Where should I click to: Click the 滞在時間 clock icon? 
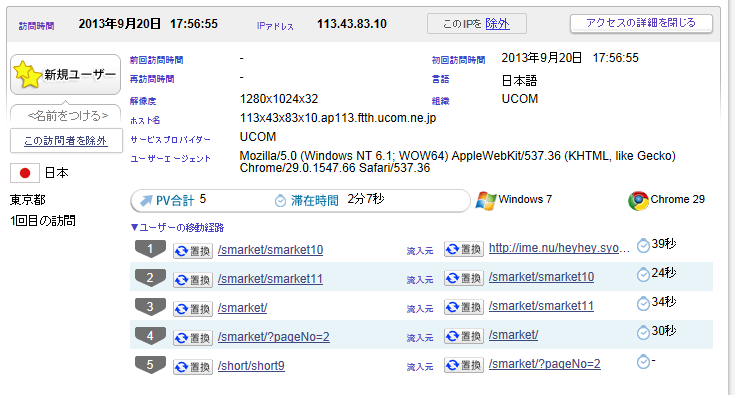(280, 201)
